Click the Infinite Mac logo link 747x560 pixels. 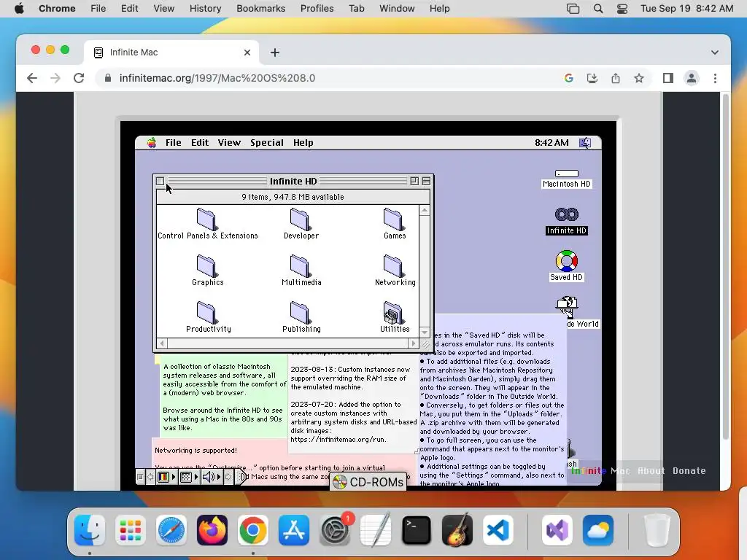[600, 471]
